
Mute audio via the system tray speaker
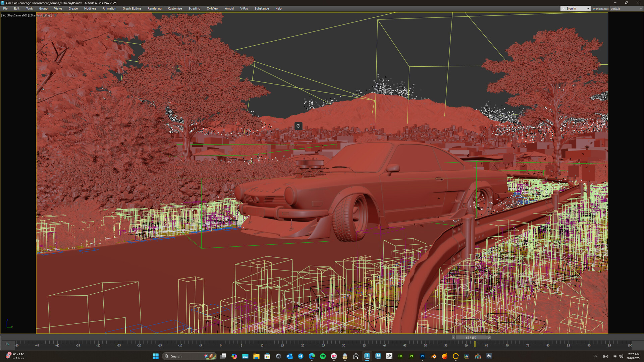621,356
